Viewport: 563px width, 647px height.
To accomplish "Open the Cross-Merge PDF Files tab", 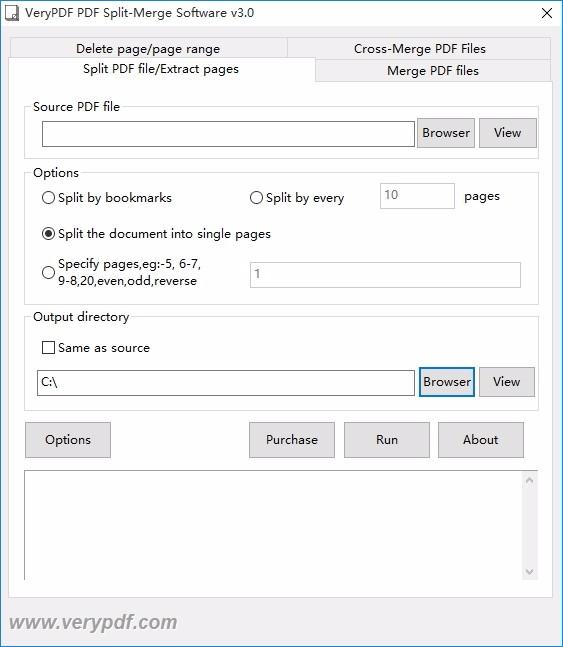I will click(419, 48).
